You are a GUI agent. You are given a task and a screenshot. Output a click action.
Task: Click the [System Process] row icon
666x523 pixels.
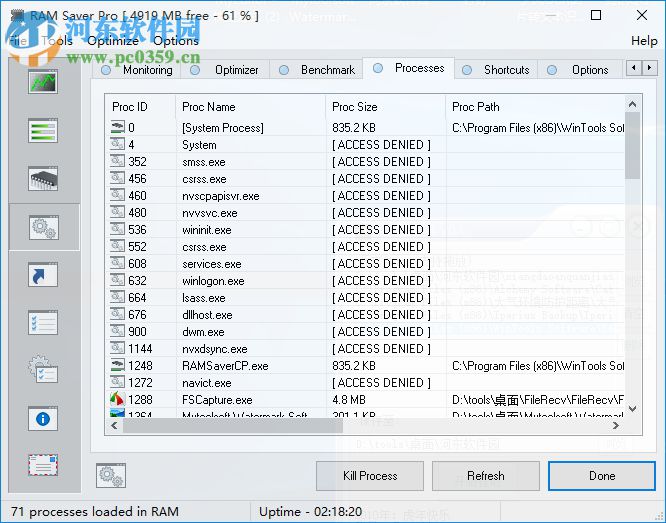(x=117, y=127)
